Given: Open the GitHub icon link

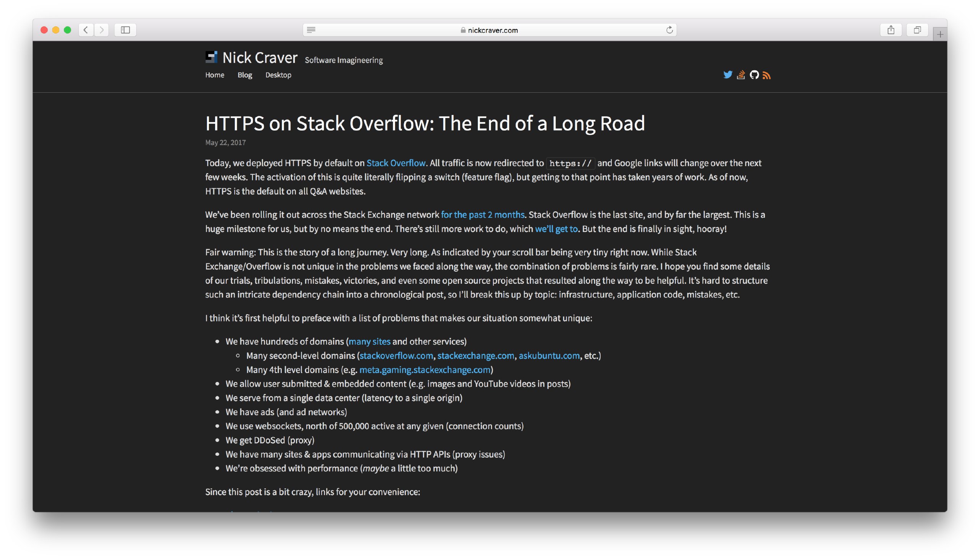Looking at the screenshot, I should [754, 75].
